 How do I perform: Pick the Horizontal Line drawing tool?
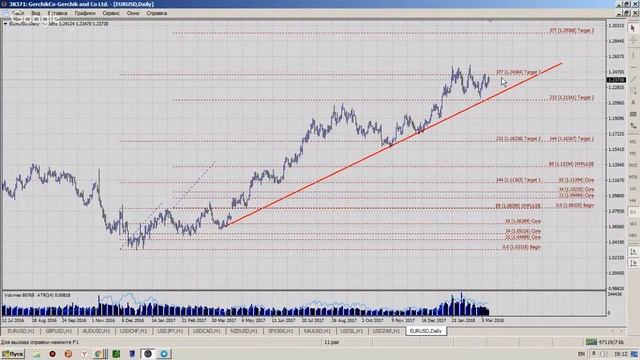[x=633, y=67]
